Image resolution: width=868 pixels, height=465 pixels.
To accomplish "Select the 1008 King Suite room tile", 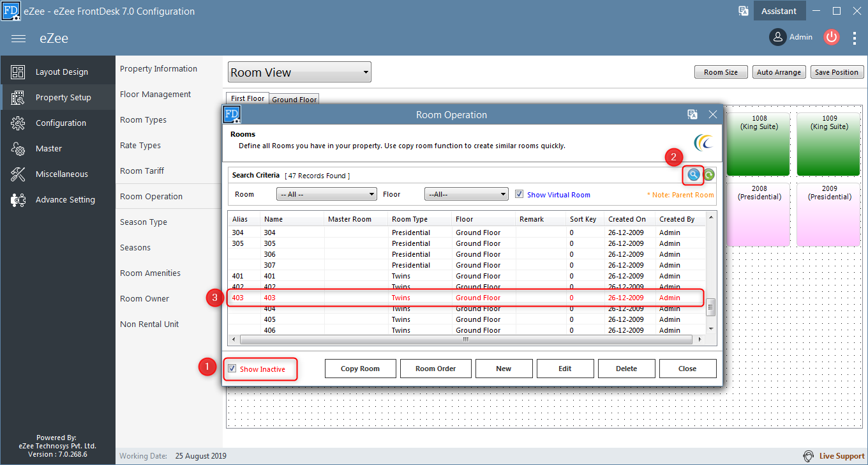I will (x=759, y=144).
